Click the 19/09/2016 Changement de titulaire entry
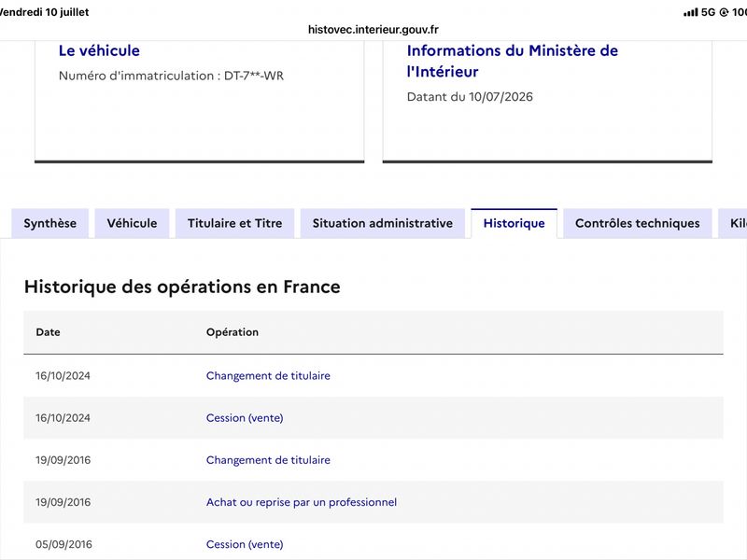The image size is (747, 560). coord(268,460)
